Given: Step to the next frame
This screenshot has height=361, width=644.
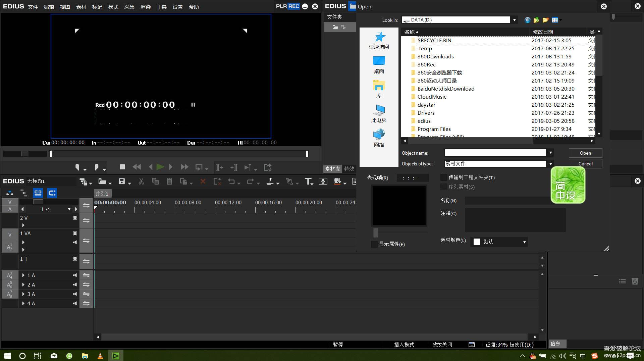Looking at the screenshot, I should click(170, 167).
